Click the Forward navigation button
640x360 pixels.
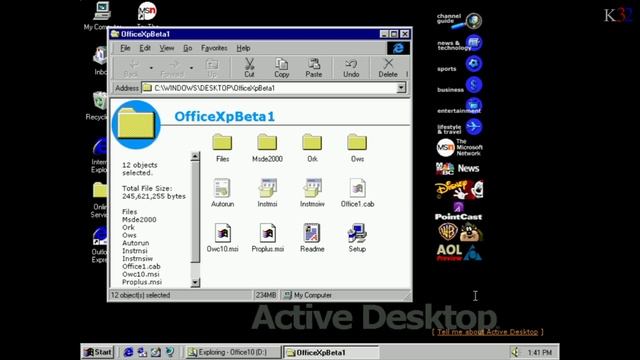click(x=172, y=68)
